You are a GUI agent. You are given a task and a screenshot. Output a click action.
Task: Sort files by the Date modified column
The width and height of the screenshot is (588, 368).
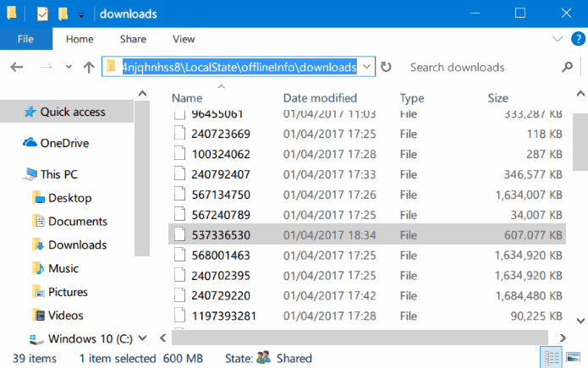[320, 98]
